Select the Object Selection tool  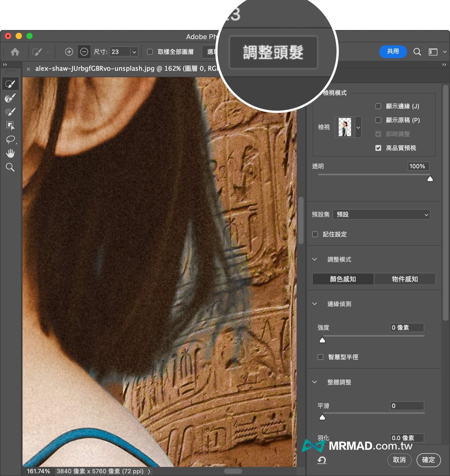(10, 125)
